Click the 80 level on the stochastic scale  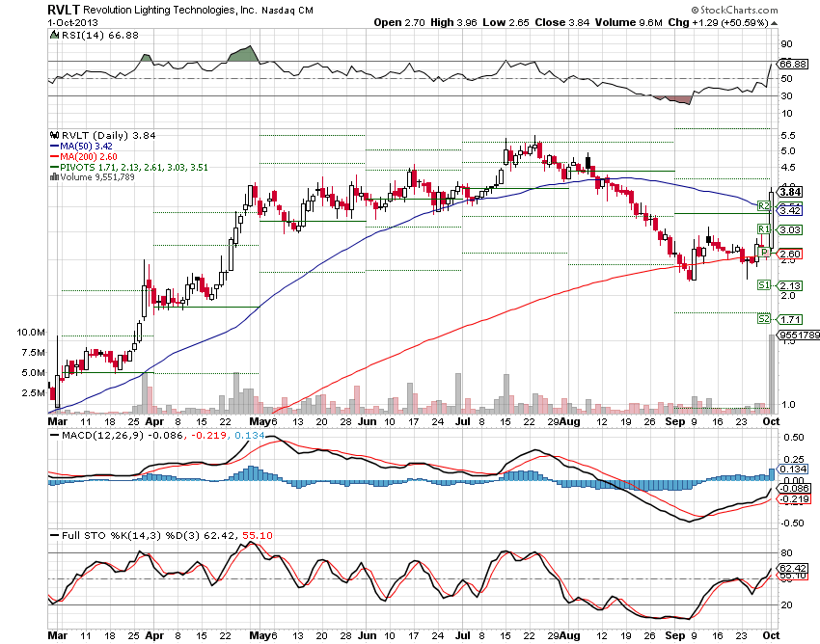tap(786, 552)
